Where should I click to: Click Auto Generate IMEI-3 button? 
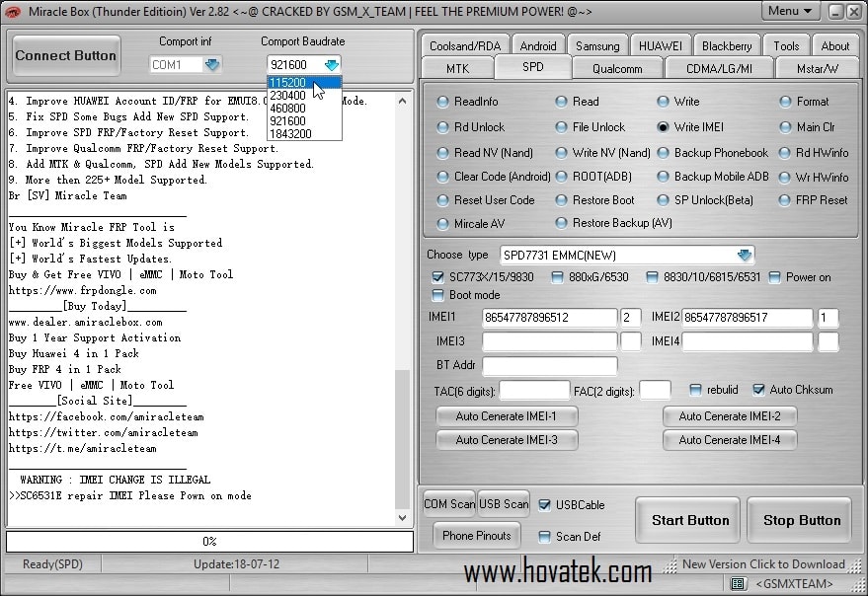click(x=507, y=440)
